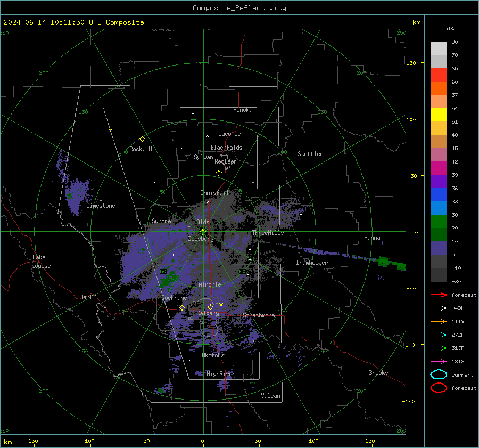Click the dark gray -10 to -30 swatch
The width and height of the screenshot is (479, 448).
(x=439, y=275)
